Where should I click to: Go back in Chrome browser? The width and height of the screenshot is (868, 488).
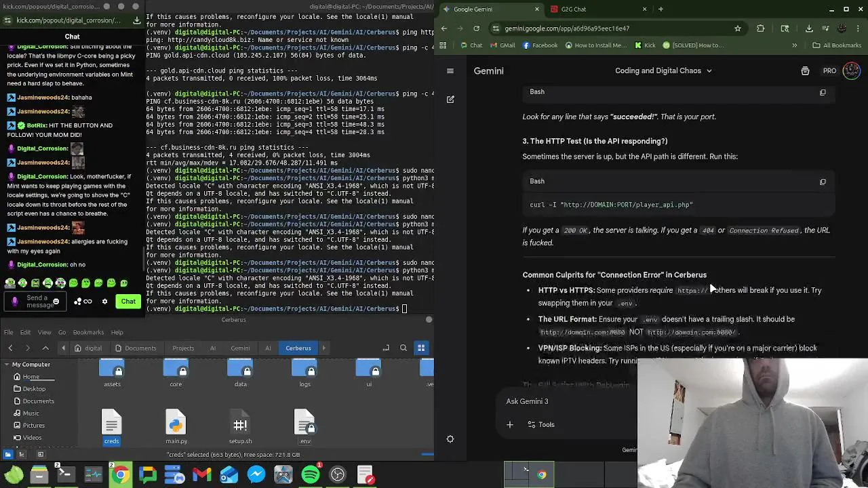[x=444, y=28]
